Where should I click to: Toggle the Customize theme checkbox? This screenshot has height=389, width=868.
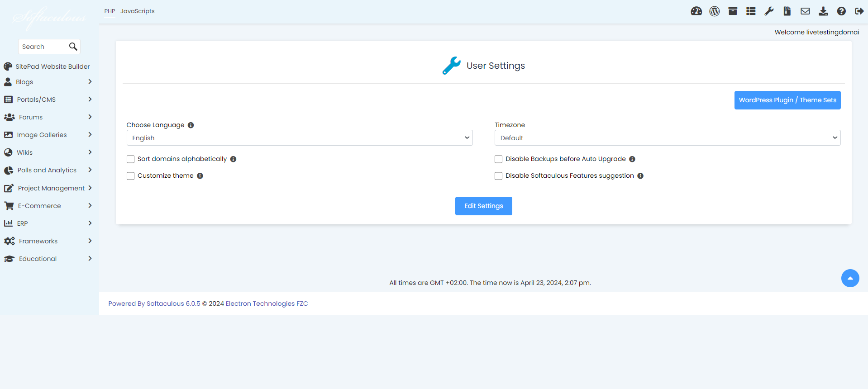(131, 176)
